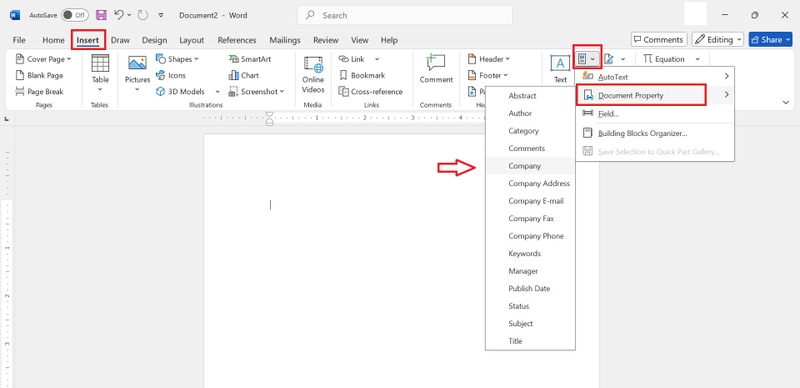Select the Company property entry
Image resolution: width=800 pixels, height=388 pixels.
pos(530,166)
